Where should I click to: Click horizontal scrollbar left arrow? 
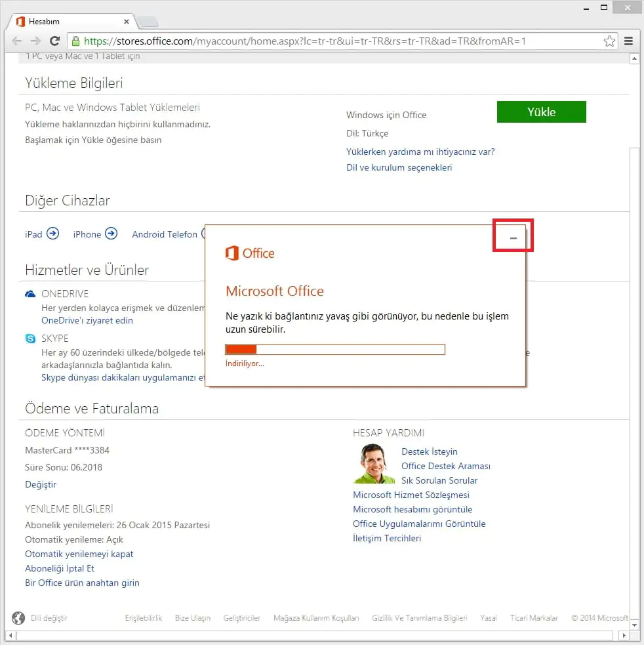click(10, 635)
